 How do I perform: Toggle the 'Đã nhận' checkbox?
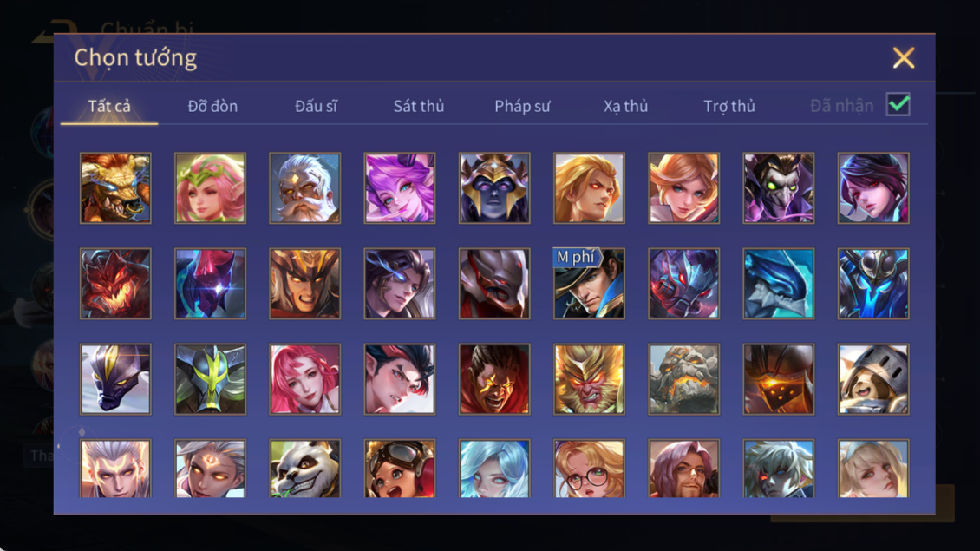tap(898, 104)
